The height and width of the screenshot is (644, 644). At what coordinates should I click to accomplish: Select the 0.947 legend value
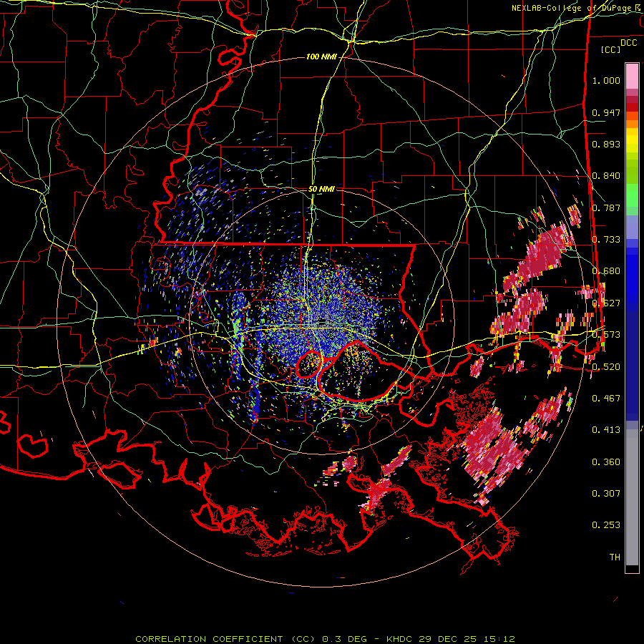coord(606,112)
